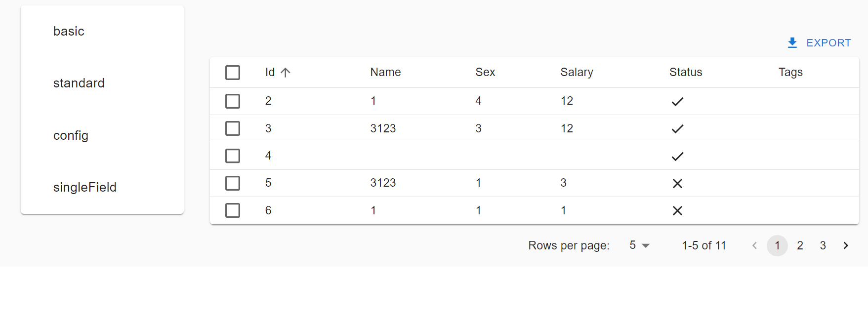Click the ascending sort arrow on Id column
This screenshot has width=868, height=323.
[286, 72]
